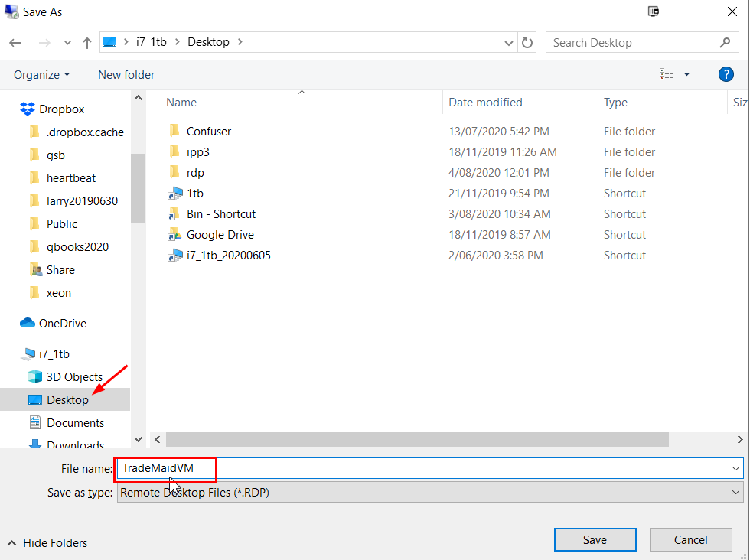Select 3D Objects in sidebar

click(x=74, y=377)
